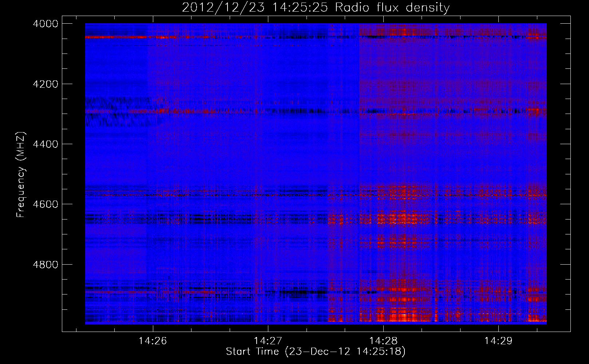Click the 14:27 time tick label
The width and height of the screenshot is (589, 364).
[268, 341]
